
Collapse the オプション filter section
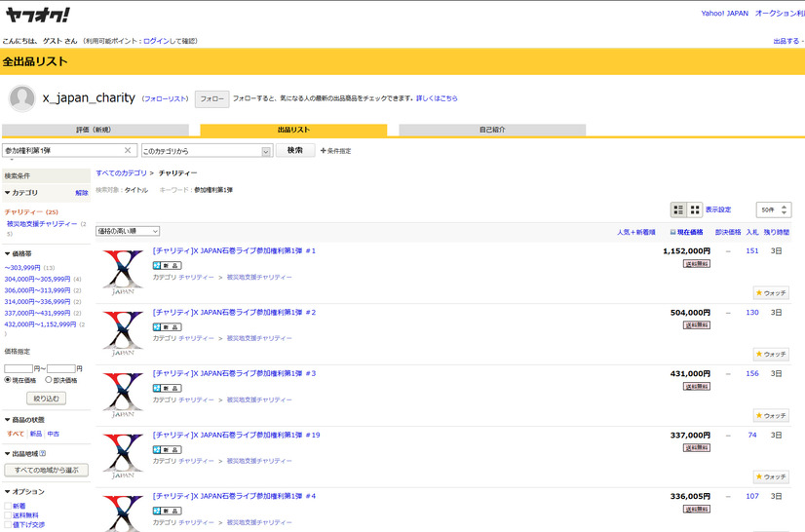tap(24, 491)
